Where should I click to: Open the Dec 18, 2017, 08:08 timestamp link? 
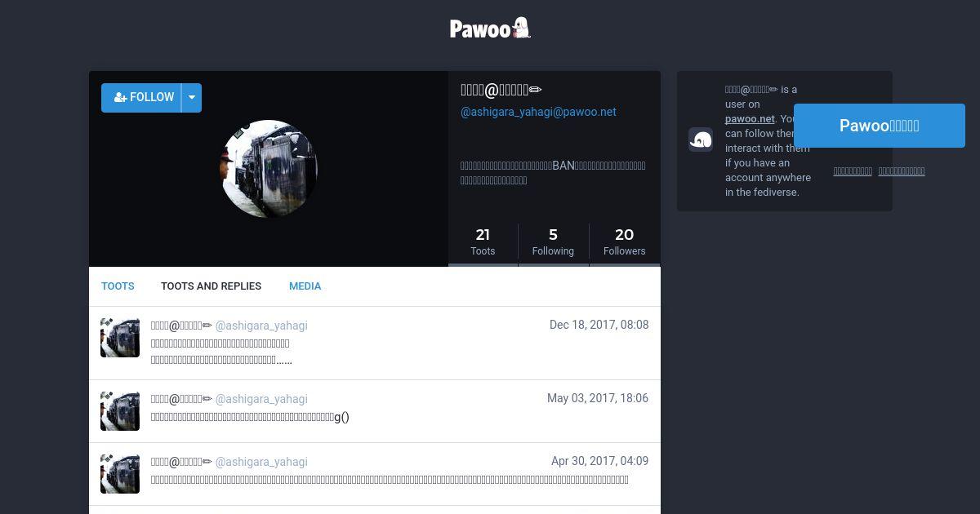point(599,325)
